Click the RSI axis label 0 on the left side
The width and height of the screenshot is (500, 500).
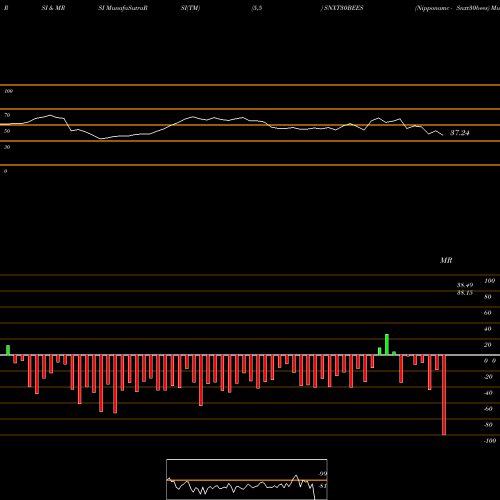pyautogui.click(x=5, y=171)
